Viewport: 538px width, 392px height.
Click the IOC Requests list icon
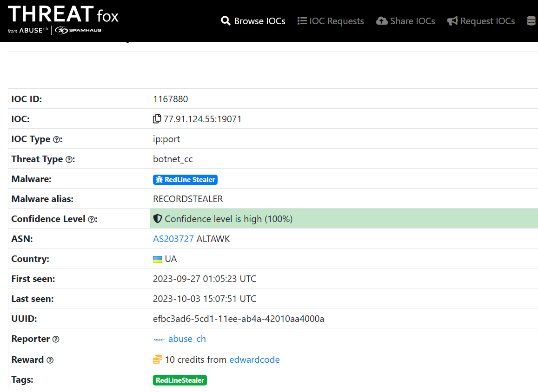302,21
